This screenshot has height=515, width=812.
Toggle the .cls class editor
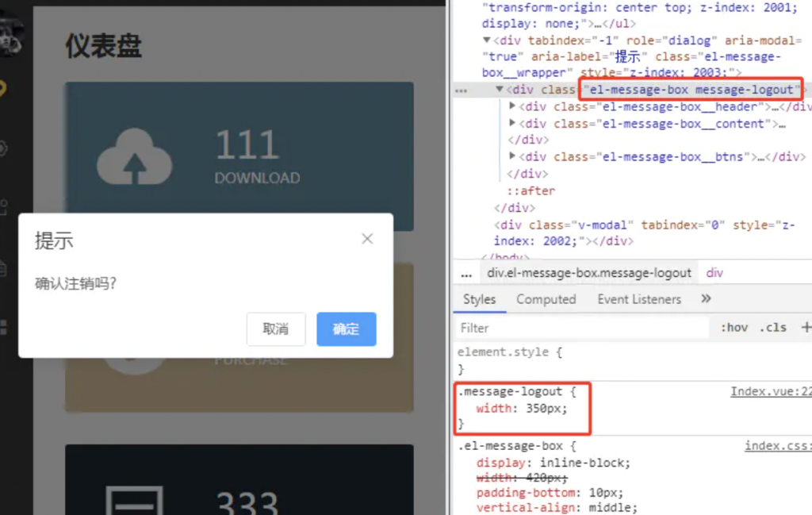coord(772,327)
